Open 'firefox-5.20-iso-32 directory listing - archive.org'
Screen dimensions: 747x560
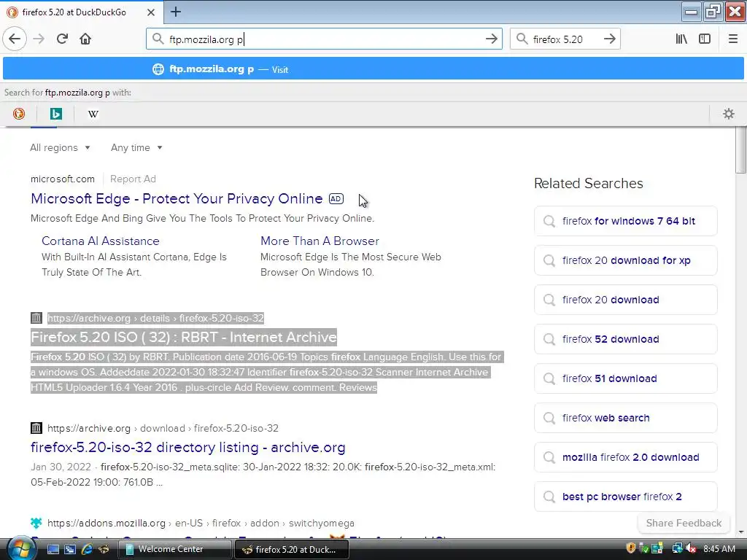[188, 447]
